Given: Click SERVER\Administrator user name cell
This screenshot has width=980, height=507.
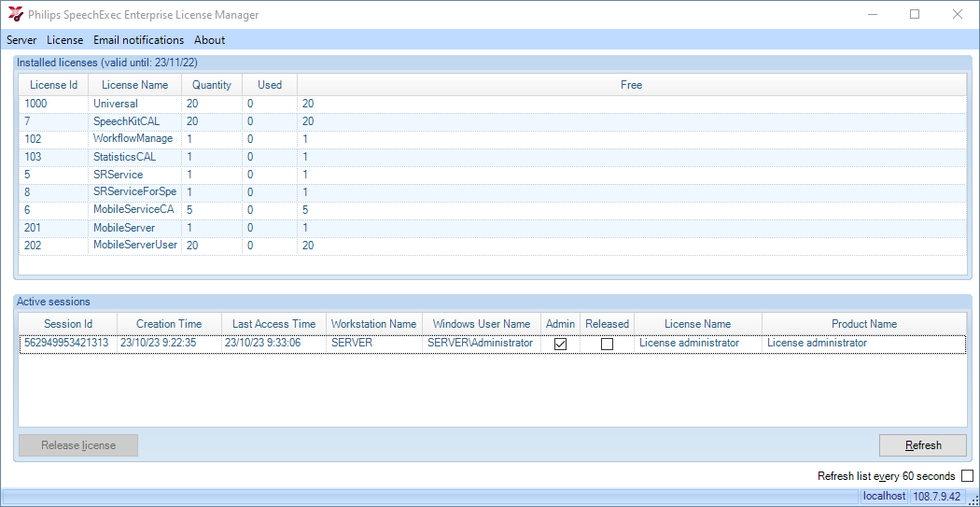Looking at the screenshot, I should pyautogui.click(x=480, y=344).
